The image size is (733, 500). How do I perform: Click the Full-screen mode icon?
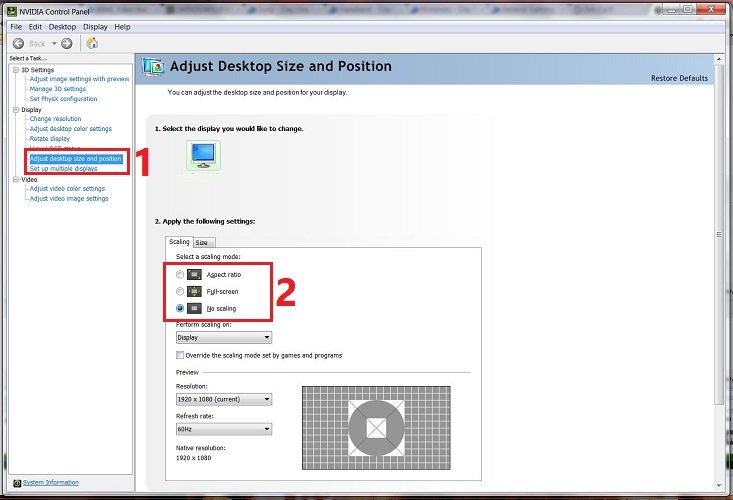pos(194,291)
